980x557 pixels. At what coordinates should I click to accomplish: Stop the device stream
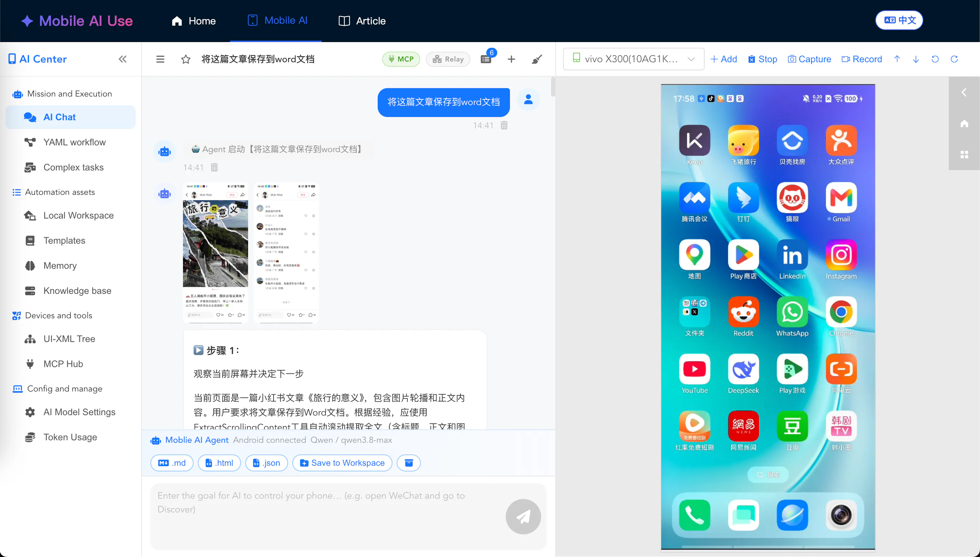coord(763,59)
